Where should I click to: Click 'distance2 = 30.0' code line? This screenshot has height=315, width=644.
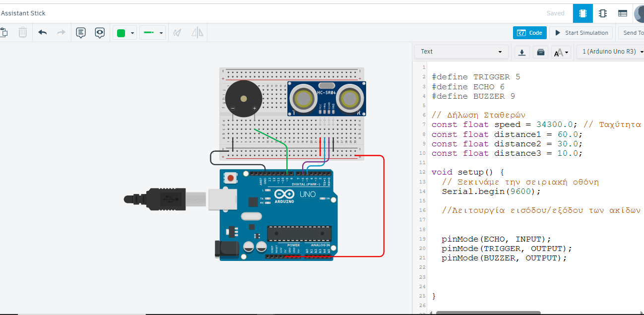click(507, 144)
